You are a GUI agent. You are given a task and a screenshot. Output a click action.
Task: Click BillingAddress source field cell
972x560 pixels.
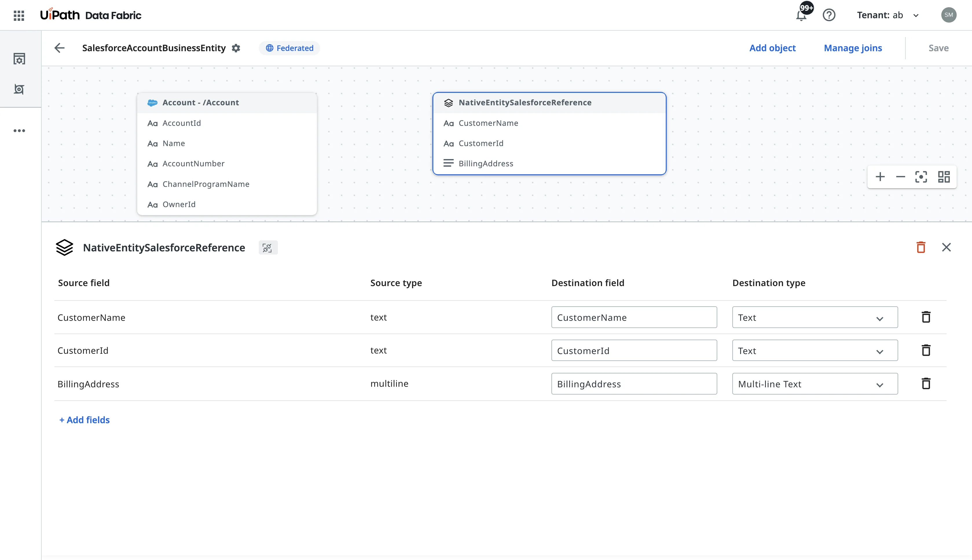[x=88, y=384]
